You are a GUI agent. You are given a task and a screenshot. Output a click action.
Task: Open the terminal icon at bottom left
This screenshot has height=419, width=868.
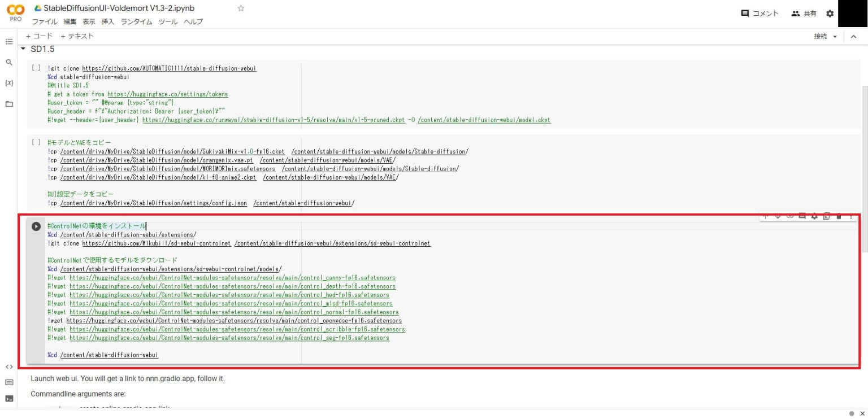(9, 398)
